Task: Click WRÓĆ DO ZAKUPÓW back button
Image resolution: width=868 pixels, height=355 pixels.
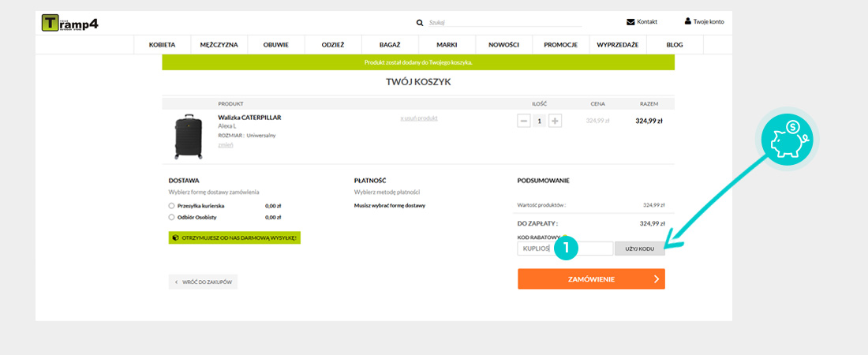Action: point(203,282)
